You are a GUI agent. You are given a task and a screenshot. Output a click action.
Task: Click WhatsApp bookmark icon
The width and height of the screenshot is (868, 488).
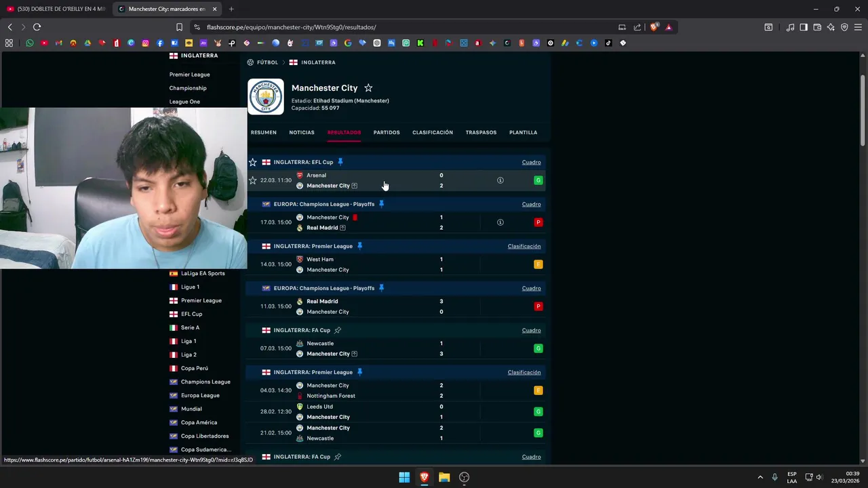point(30,43)
